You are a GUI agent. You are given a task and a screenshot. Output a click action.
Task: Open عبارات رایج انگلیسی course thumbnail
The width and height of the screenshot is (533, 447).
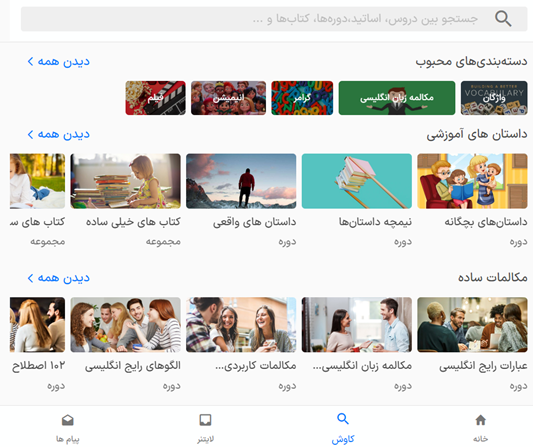click(x=472, y=325)
